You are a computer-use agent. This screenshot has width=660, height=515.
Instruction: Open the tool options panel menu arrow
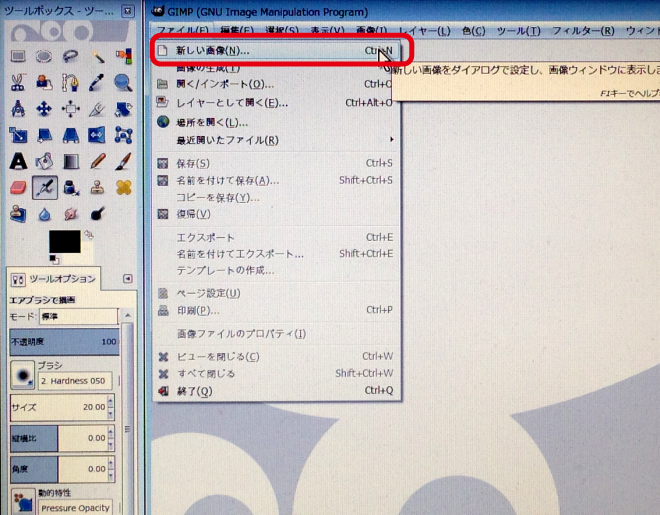coord(127,279)
